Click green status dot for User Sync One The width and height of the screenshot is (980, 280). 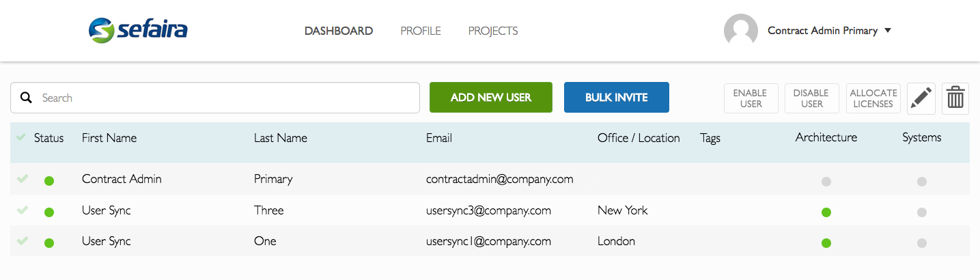pyautogui.click(x=49, y=242)
